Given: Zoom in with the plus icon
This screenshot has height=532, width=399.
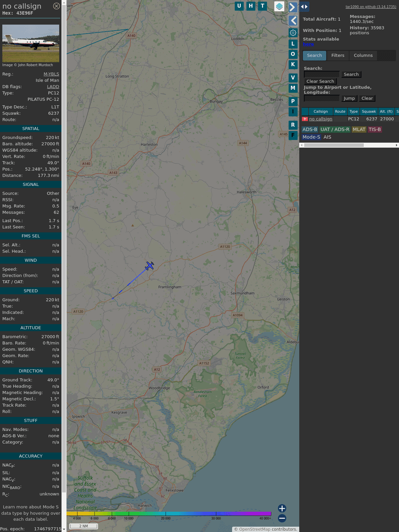Looking at the screenshot, I should tap(282, 508).
